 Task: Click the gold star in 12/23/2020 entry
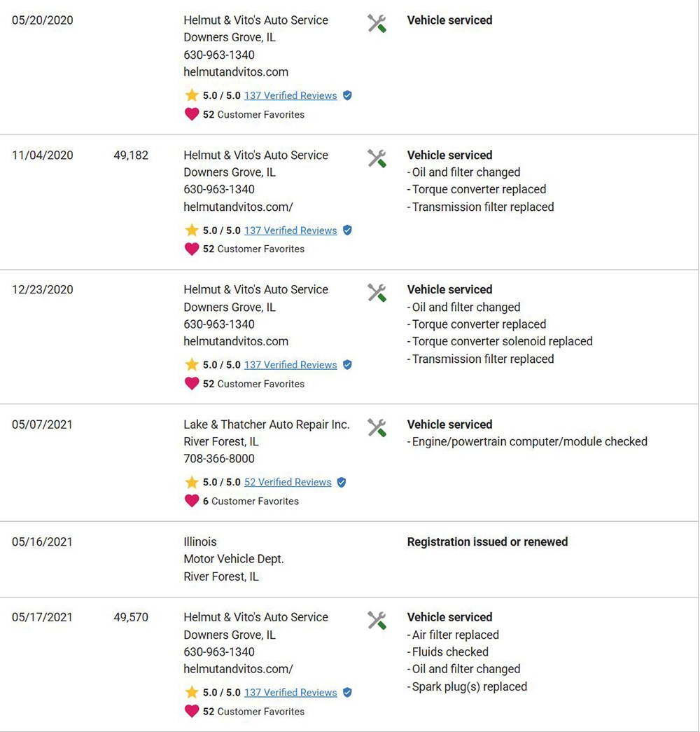point(192,365)
